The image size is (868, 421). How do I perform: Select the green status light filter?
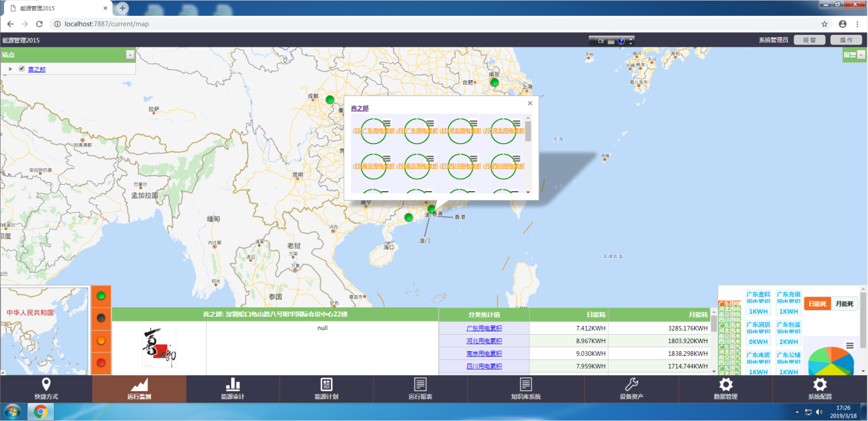tap(101, 296)
